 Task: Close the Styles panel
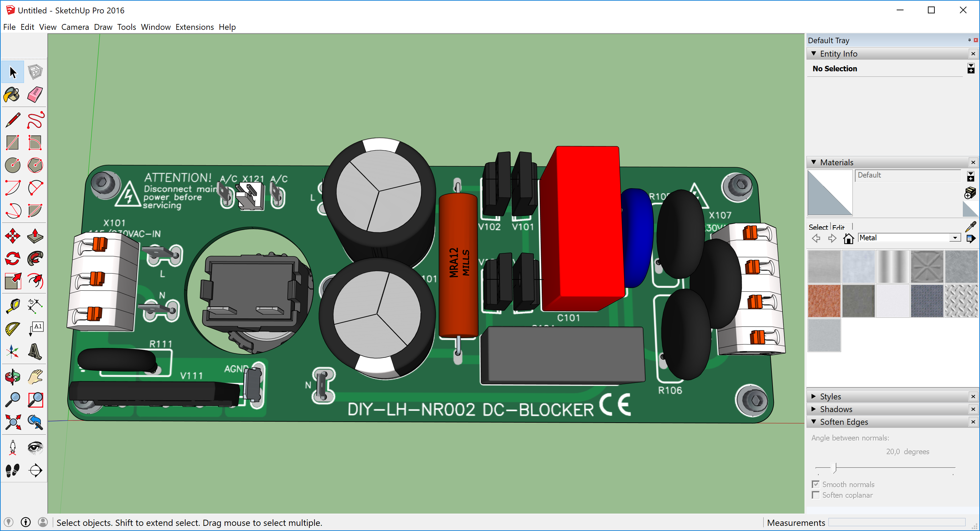pos(973,396)
